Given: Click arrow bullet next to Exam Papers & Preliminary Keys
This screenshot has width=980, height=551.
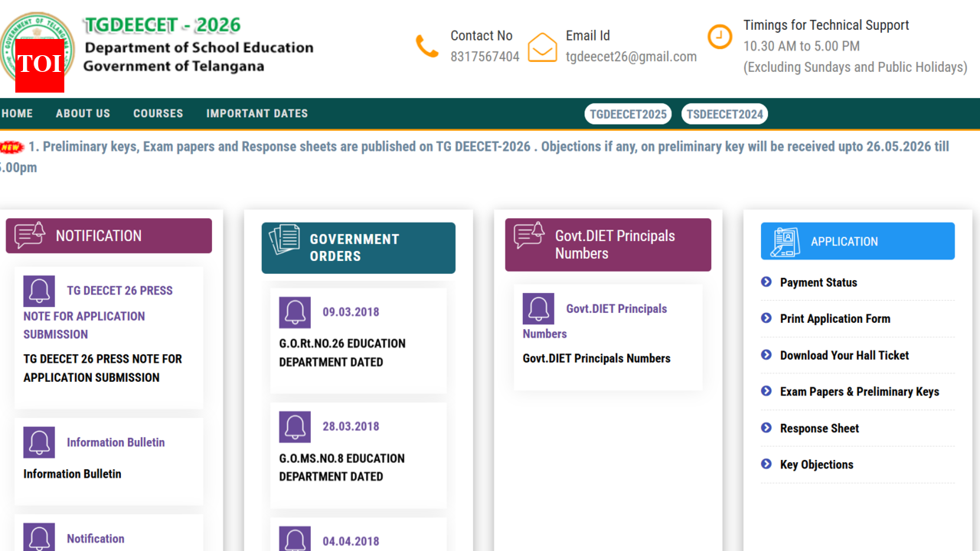Looking at the screenshot, I should pos(766,390).
